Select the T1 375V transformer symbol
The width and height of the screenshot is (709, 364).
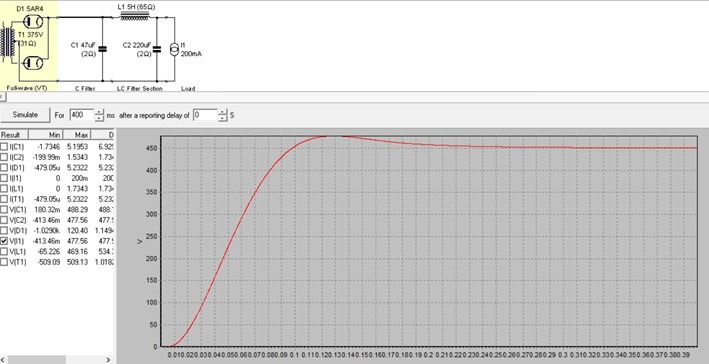(x=8, y=43)
